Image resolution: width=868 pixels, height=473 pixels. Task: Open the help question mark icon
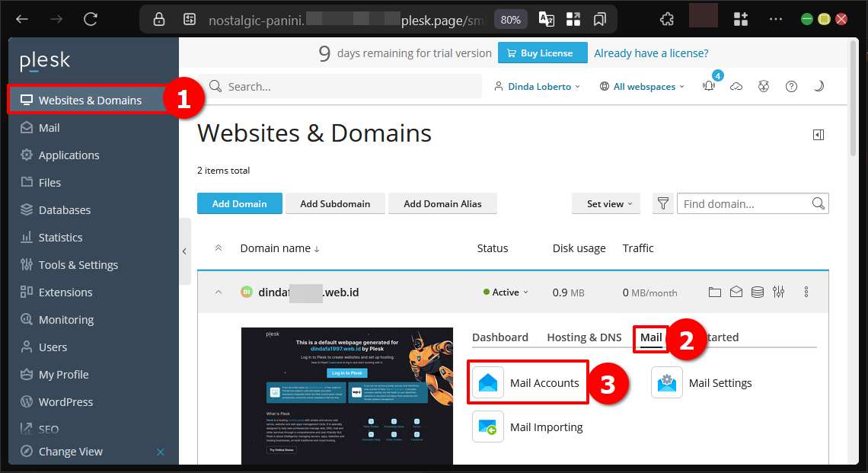click(791, 86)
